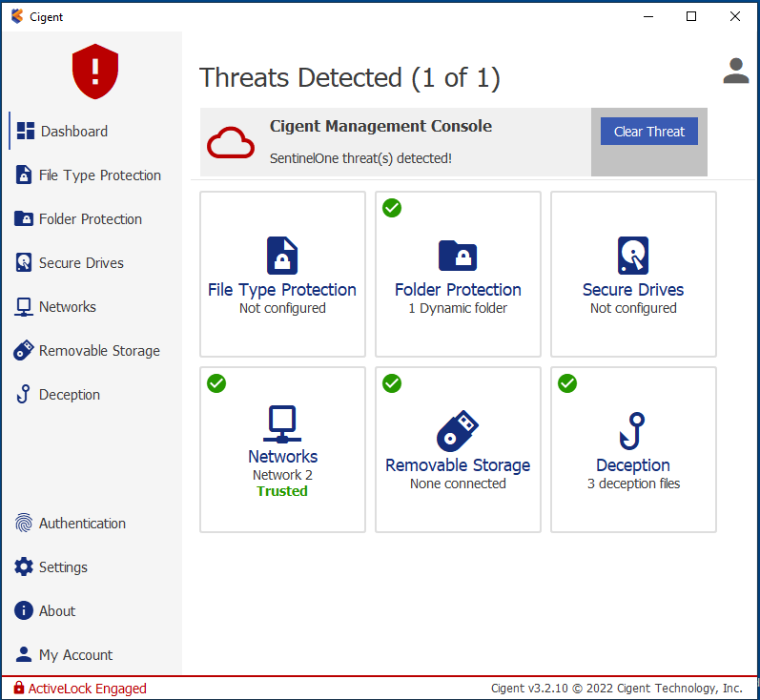Click the Removable Storage tile's USB drive icon
Viewport: 760px width, 700px height.
coord(458,431)
